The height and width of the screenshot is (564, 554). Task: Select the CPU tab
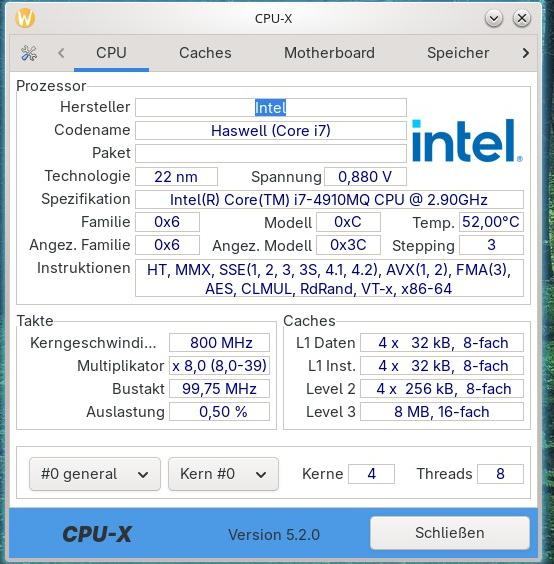pyautogui.click(x=111, y=53)
